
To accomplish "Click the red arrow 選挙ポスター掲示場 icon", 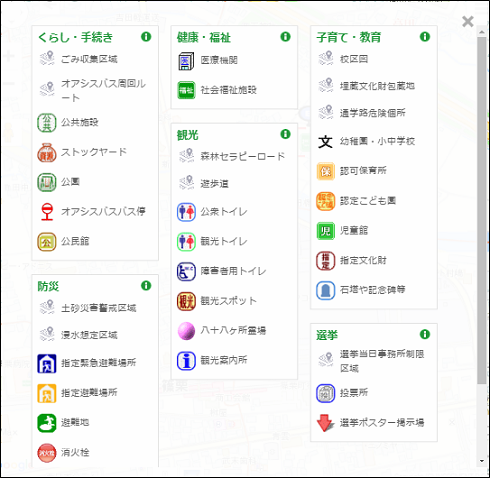I will pos(325,423).
